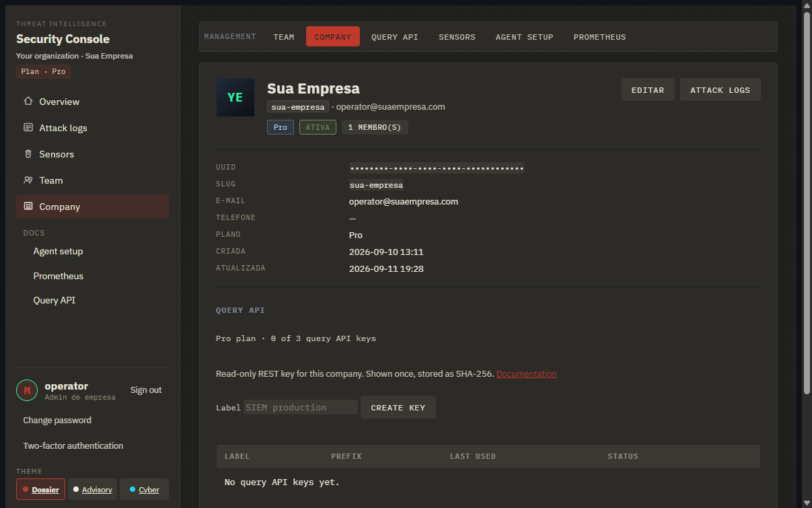Go to the Sensors tab in the Management bar
This screenshot has width=812, height=508.
tap(457, 37)
